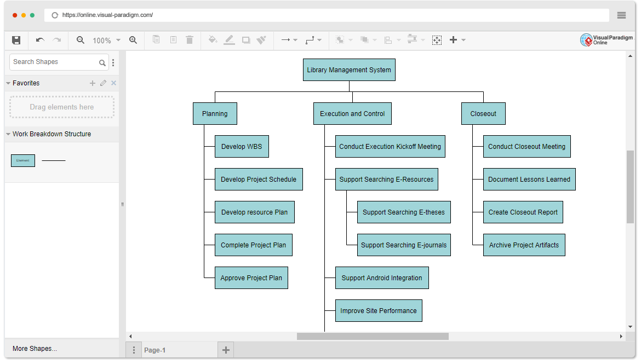Screen dimensions: 641x364
Task: Toggle the shadow icon
Action: [x=245, y=40]
